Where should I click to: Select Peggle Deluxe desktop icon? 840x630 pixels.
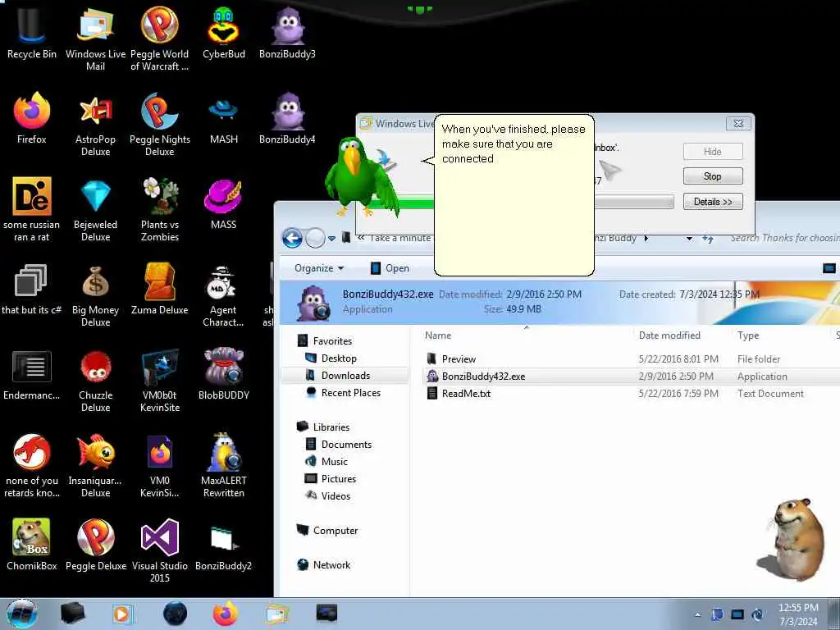95,545
